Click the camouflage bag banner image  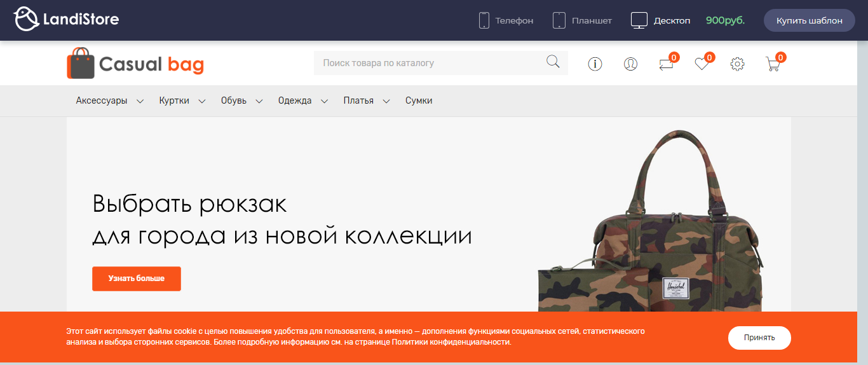(651, 221)
